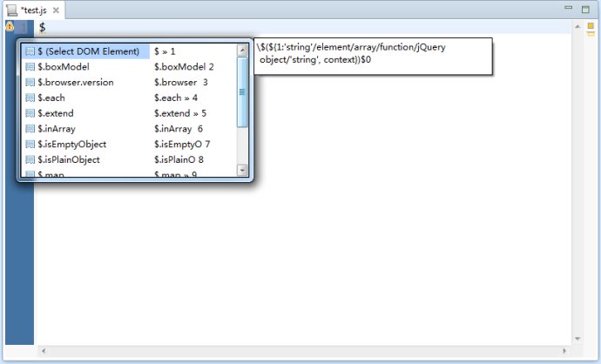Click the editor horizontal scroll-left arrow
This screenshot has height=364, width=601.
44,351
